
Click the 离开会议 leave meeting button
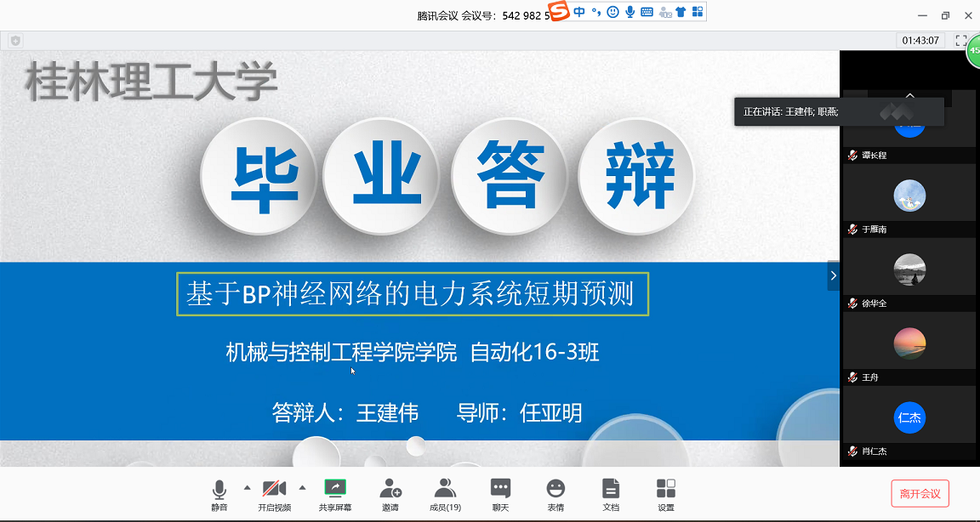(920, 493)
